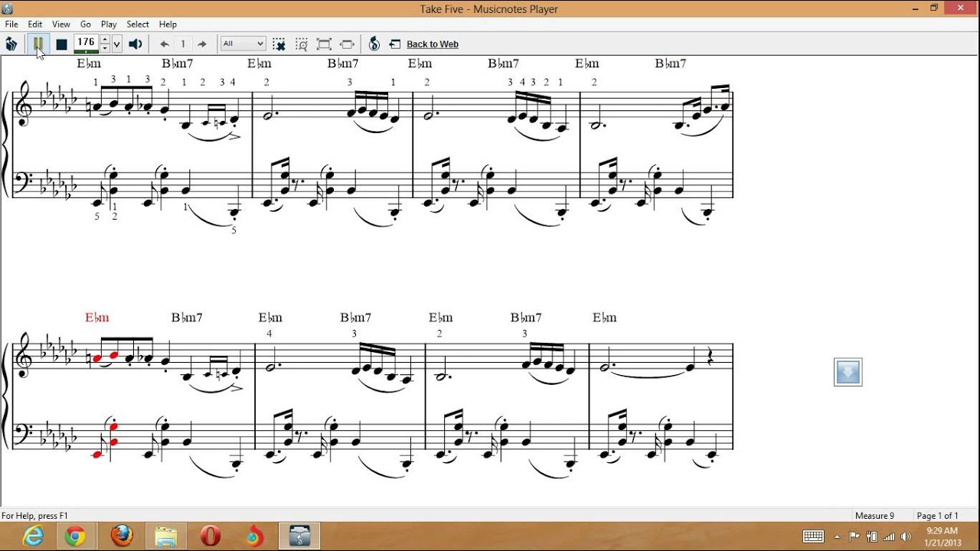Open File Explorer folder from taskbar

[x=166, y=536]
